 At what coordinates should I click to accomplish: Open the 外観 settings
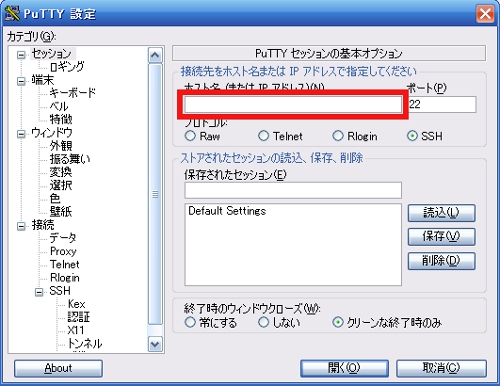(x=61, y=146)
